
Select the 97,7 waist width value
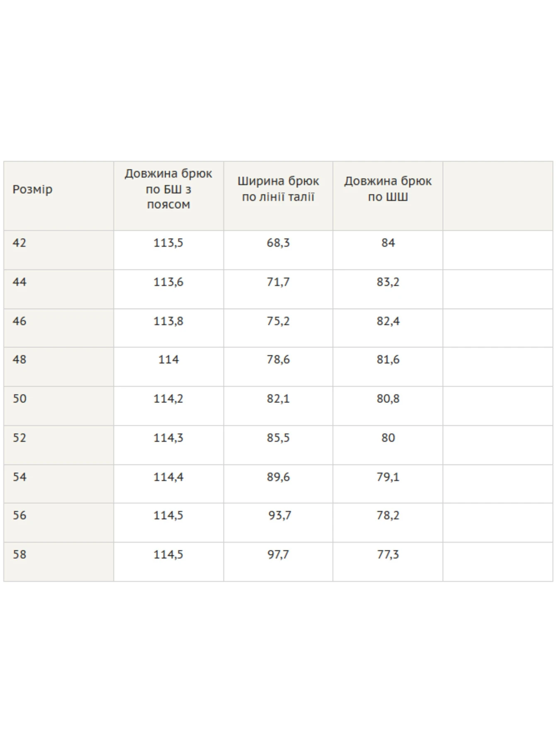pyautogui.click(x=278, y=554)
